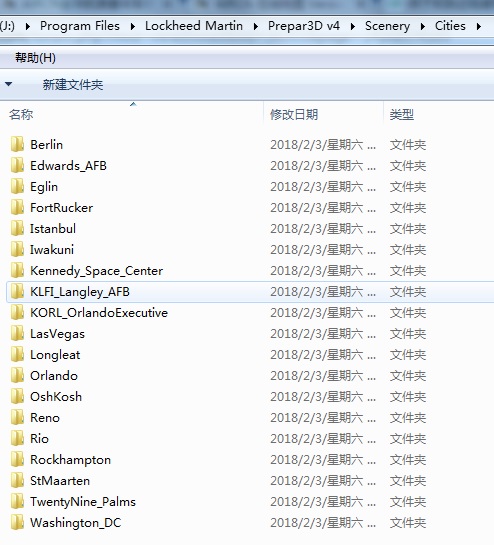Click the Eglin folder icon
The height and width of the screenshot is (545, 494).
tap(17, 187)
